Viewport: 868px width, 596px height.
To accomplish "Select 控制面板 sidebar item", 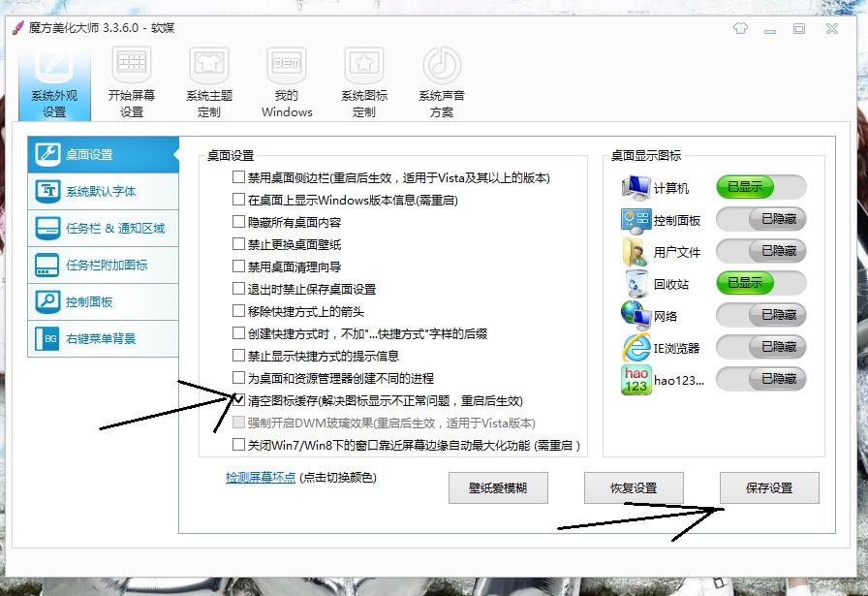I will tap(103, 302).
